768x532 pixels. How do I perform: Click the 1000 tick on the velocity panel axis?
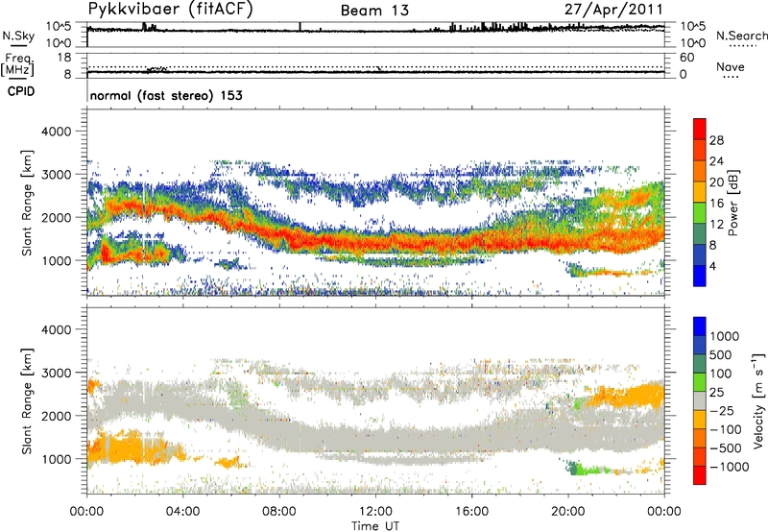[x=56, y=458]
